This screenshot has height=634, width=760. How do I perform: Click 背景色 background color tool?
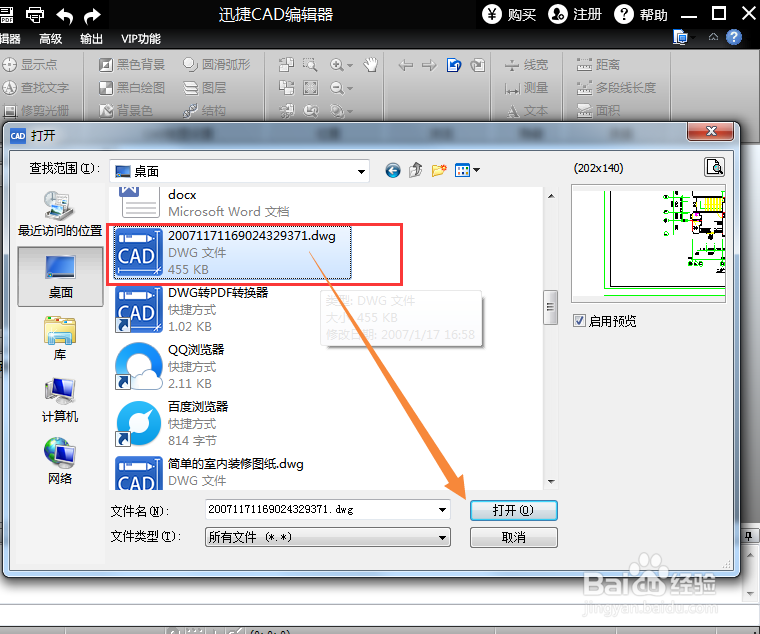coord(126,111)
